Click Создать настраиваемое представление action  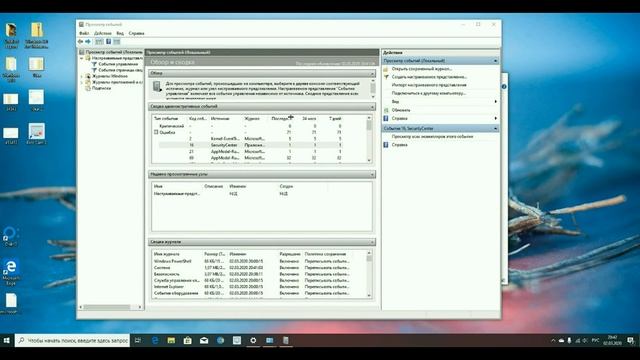click(x=429, y=77)
